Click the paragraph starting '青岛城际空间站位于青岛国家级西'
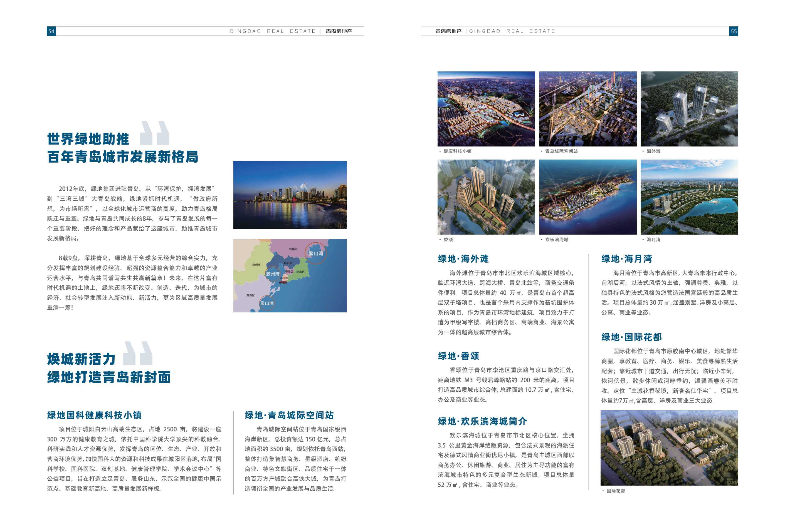785x532 pixels. point(295,459)
